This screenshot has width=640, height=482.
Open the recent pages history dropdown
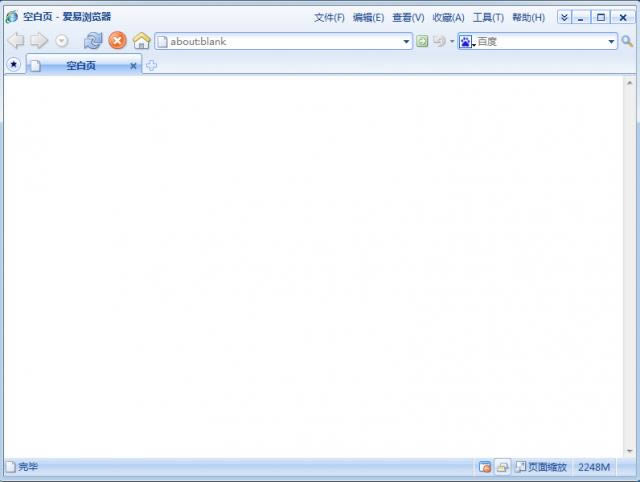[62, 41]
